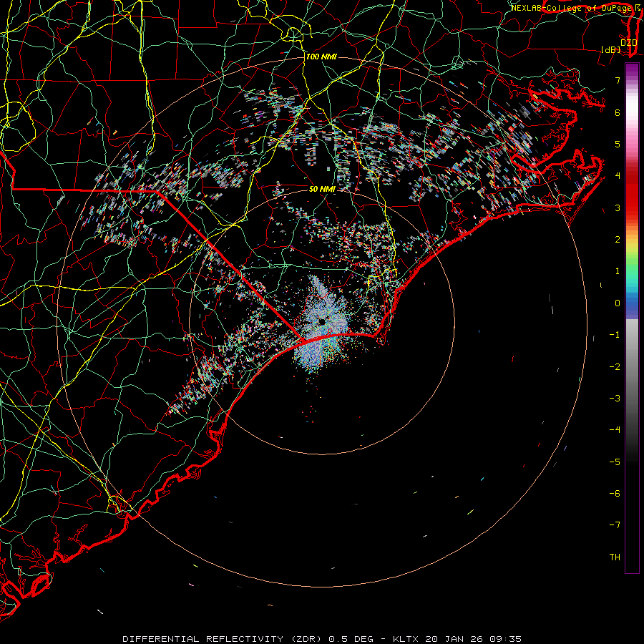Select the positive 6 value on the legend
Image resolution: width=644 pixels, height=644 pixels.
(x=618, y=112)
